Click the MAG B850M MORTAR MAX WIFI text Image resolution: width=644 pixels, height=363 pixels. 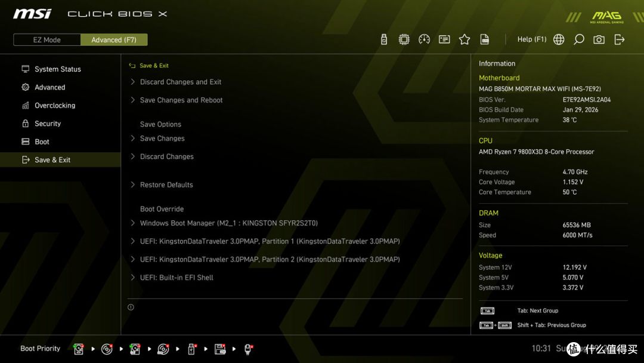(x=540, y=89)
